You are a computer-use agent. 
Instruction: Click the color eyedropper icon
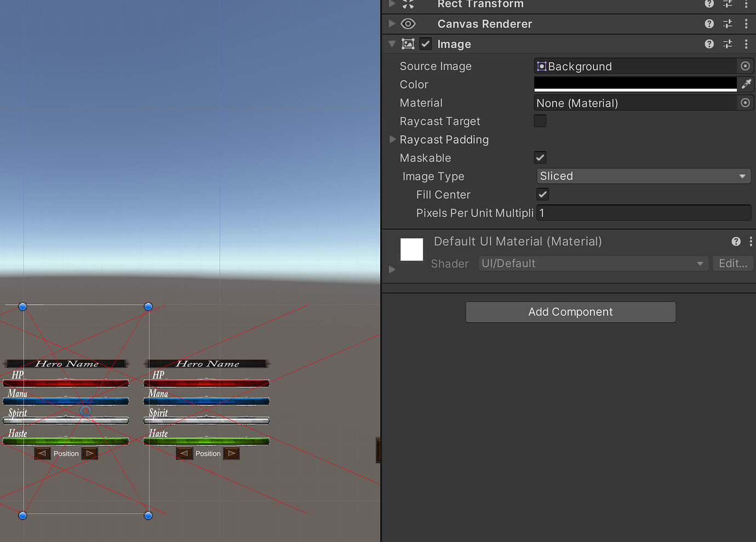pyautogui.click(x=746, y=84)
